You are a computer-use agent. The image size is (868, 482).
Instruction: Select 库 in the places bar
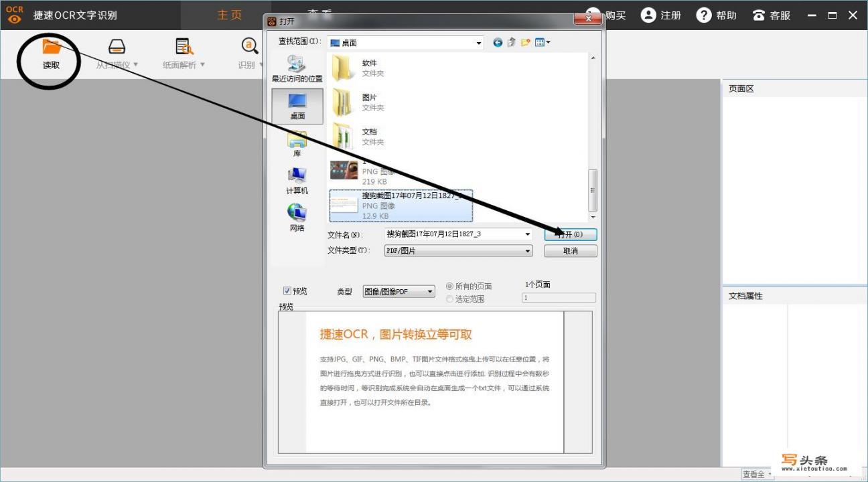[x=297, y=144]
